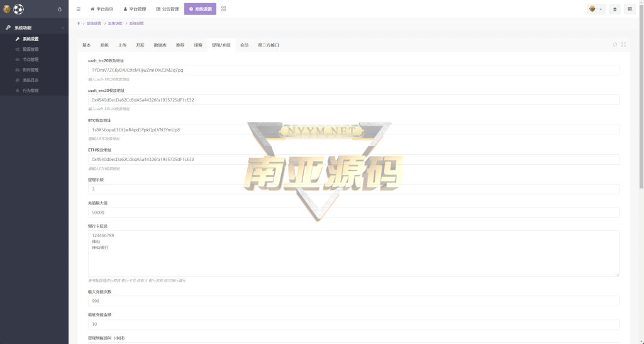The image size is (644, 344).
Task: Open 系统日志 in the sidebar
Action: (x=31, y=80)
